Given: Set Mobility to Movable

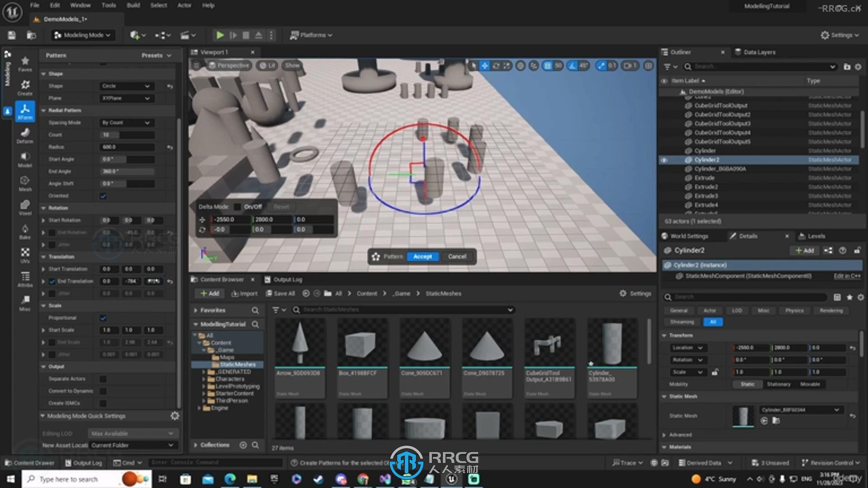Looking at the screenshot, I should pos(810,385).
